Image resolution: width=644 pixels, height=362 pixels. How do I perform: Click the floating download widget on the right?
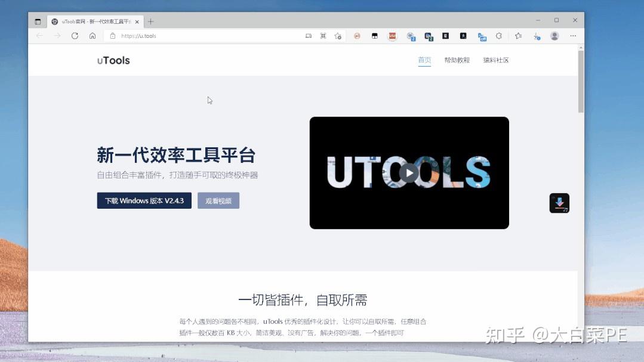(x=559, y=203)
